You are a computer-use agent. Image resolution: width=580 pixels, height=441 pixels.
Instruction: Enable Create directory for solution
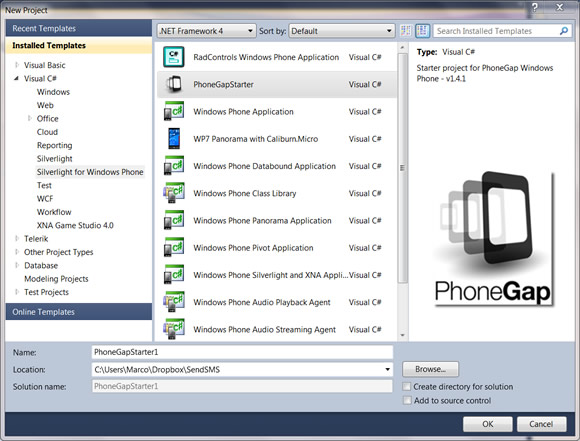(407, 387)
